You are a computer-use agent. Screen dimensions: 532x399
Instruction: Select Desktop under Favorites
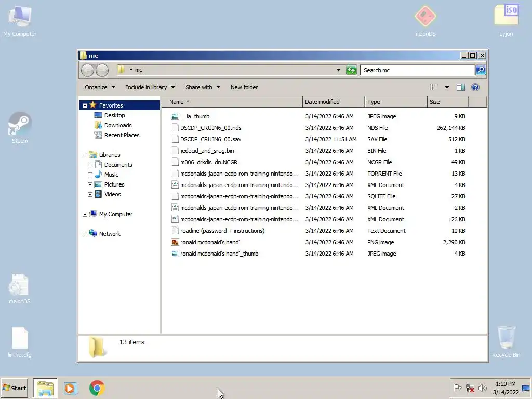(x=114, y=115)
